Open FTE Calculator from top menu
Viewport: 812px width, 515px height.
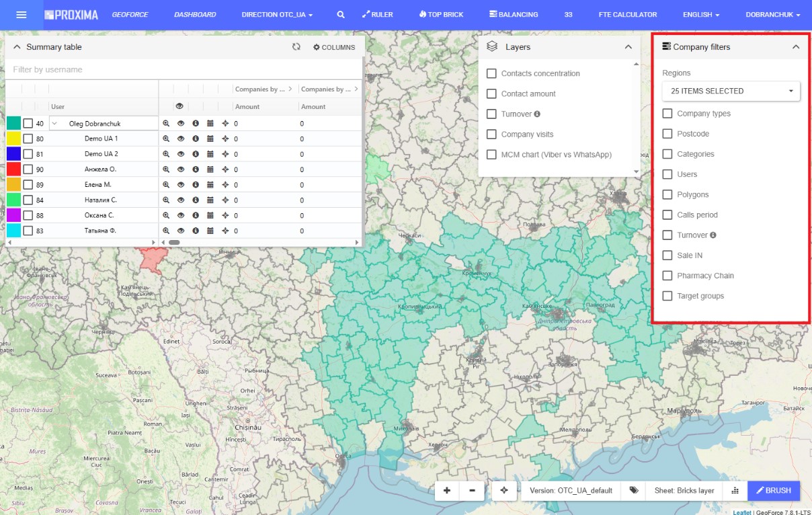(627, 14)
